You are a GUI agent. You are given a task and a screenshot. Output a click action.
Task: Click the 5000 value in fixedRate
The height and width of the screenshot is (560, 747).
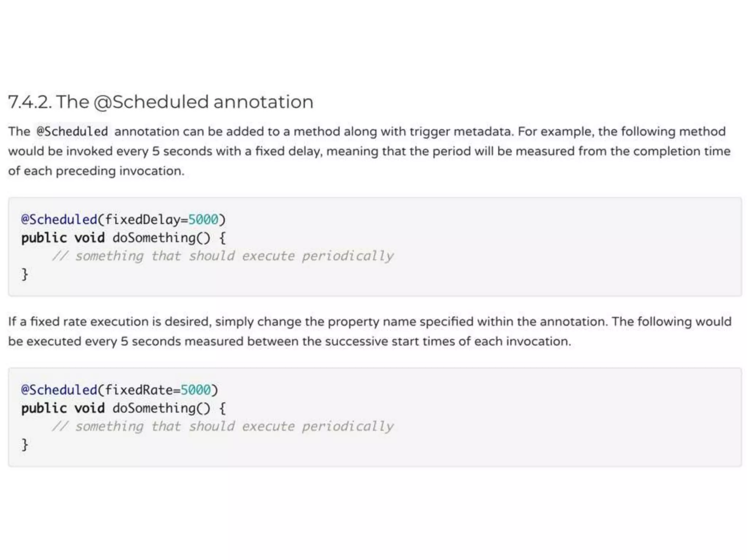[196, 390]
